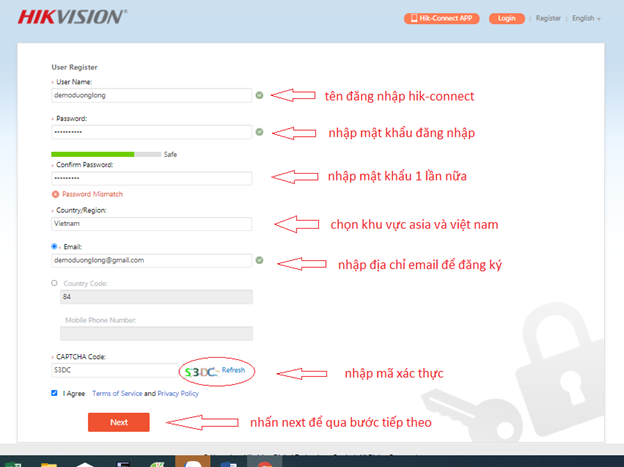Select the Email radio button
624x467 pixels.
coord(55,246)
